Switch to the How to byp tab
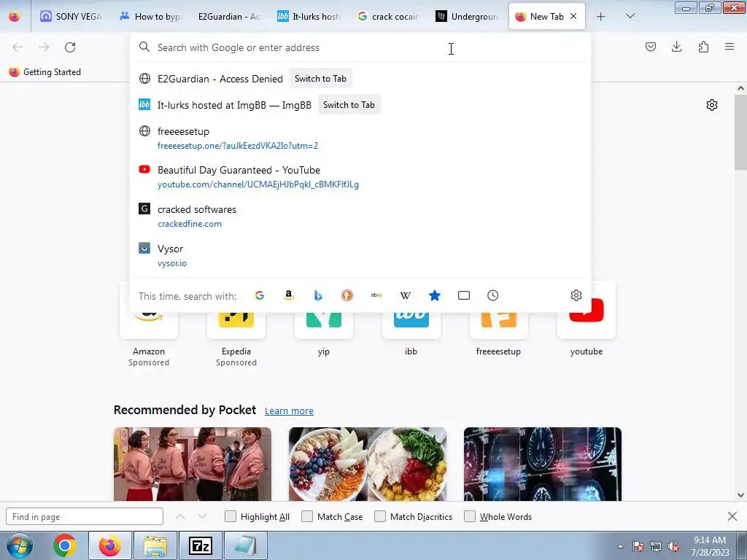The image size is (747, 560). (150, 16)
